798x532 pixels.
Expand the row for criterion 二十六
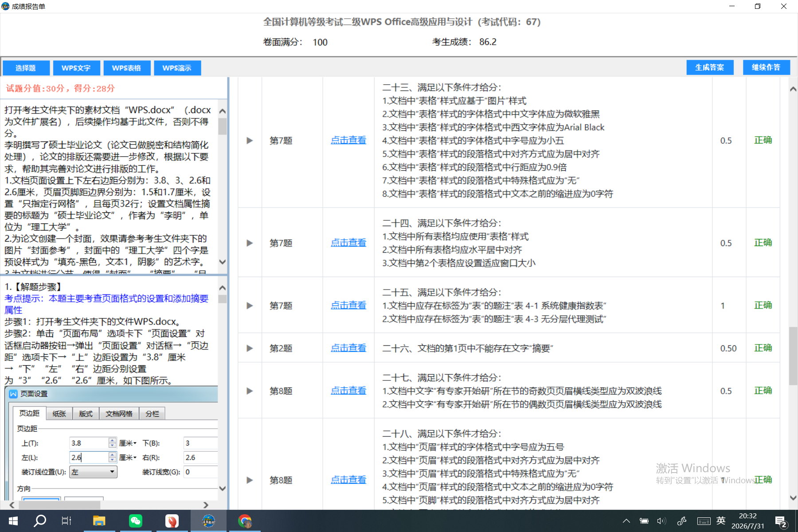click(x=250, y=348)
